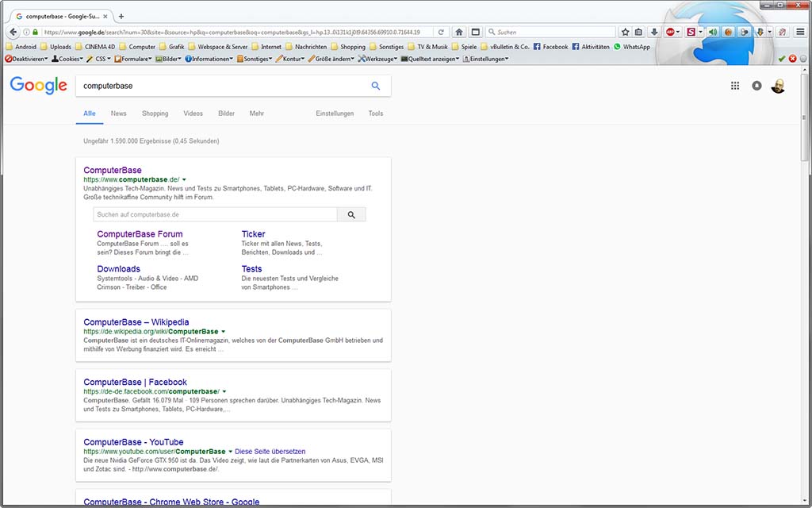The width and height of the screenshot is (812, 508).
Task: Show bookmarks list clipboard icon
Action: point(638,32)
